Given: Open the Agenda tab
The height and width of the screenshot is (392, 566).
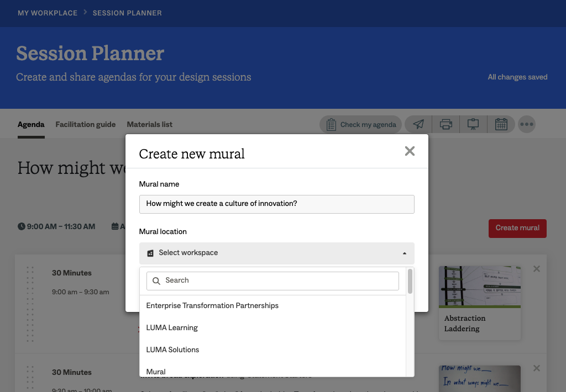Looking at the screenshot, I should pyautogui.click(x=31, y=125).
